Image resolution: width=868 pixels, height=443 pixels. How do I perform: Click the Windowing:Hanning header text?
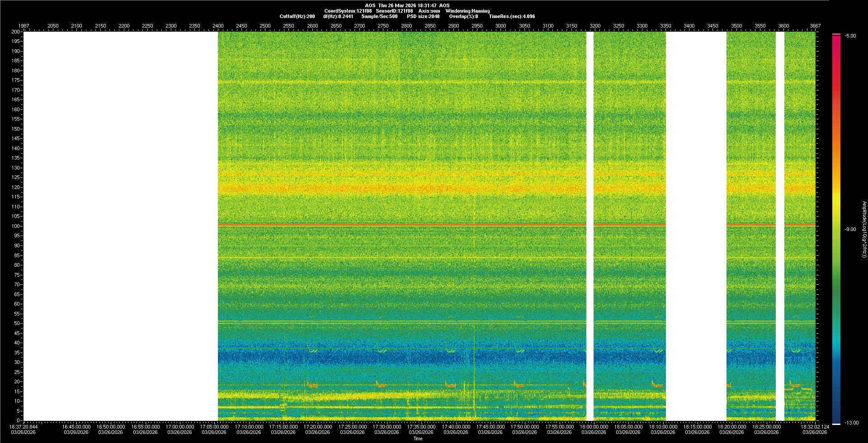point(467,11)
